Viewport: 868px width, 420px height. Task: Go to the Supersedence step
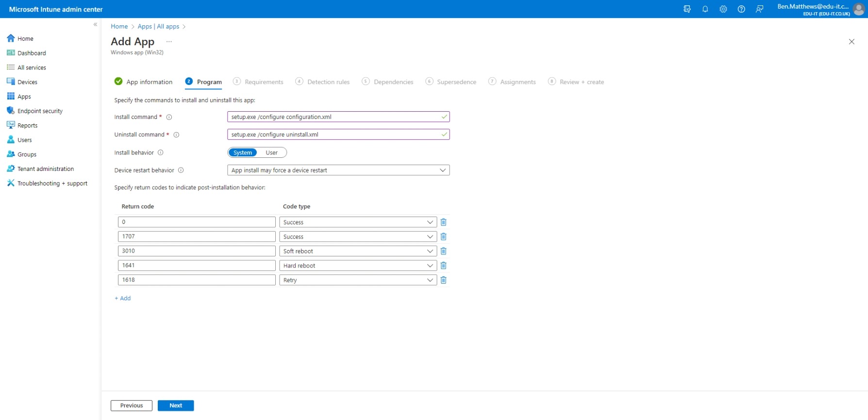pos(451,82)
